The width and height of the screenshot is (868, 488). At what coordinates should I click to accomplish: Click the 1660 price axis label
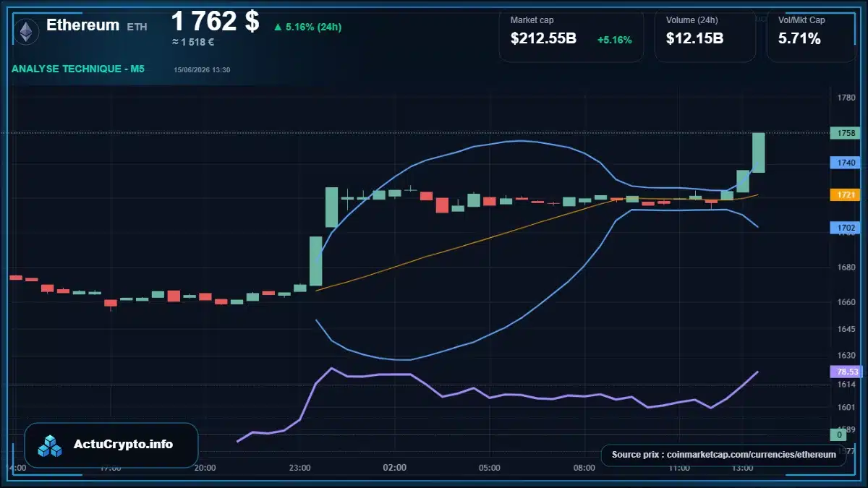846,302
